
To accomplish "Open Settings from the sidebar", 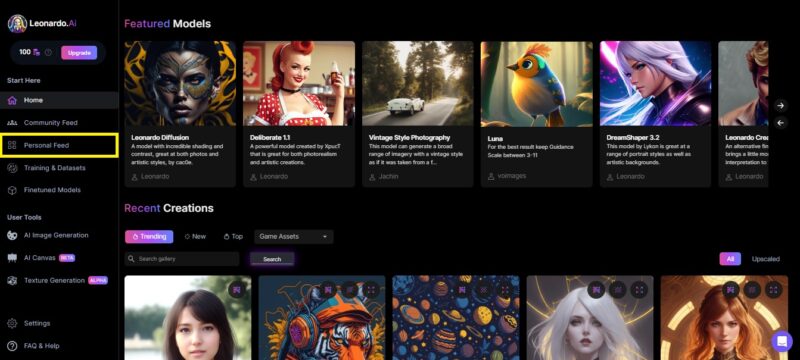I will point(37,323).
